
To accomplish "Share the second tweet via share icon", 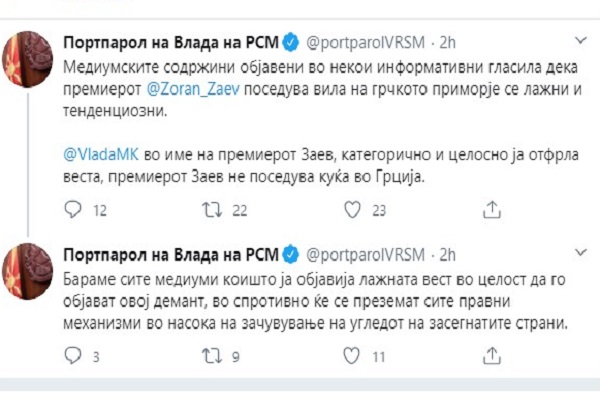I will 492,356.
